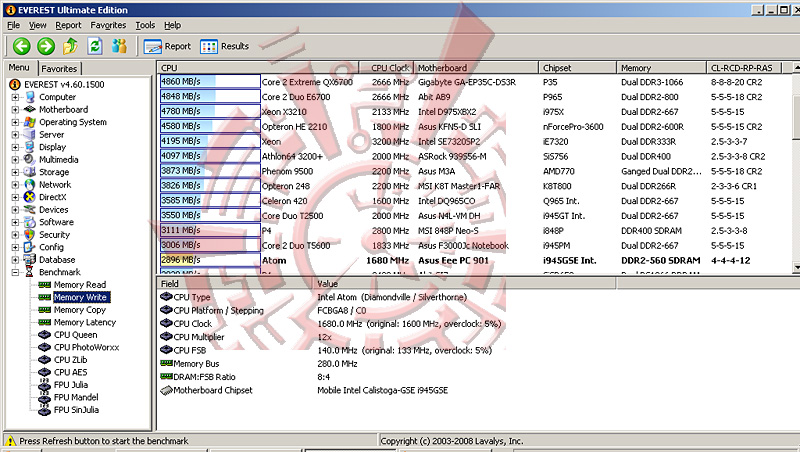Expand the Operating System node
Screen dimensions: 800x452
(15, 122)
